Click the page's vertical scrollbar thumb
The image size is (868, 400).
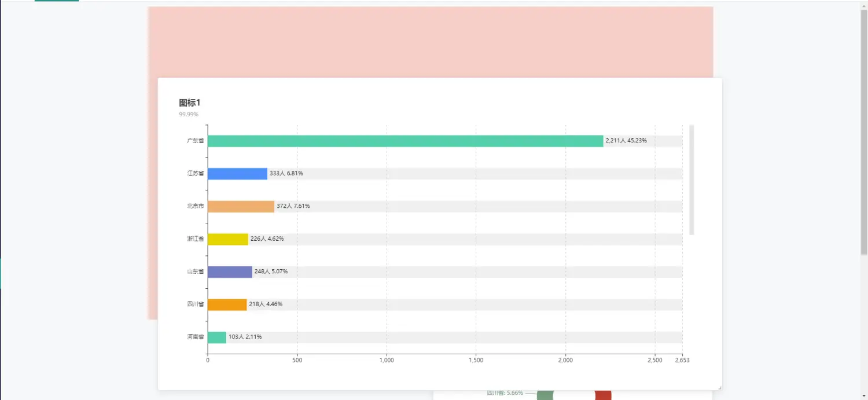(x=864, y=133)
